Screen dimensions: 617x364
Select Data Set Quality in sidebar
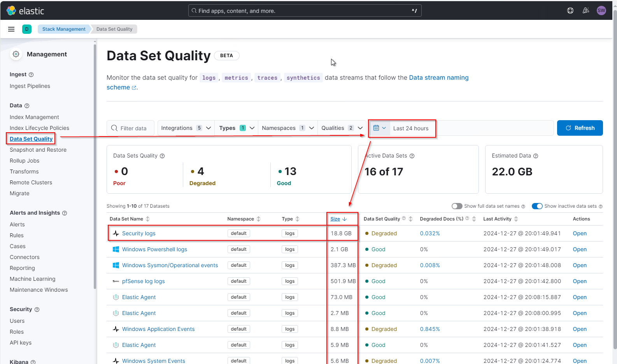pos(31,139)
